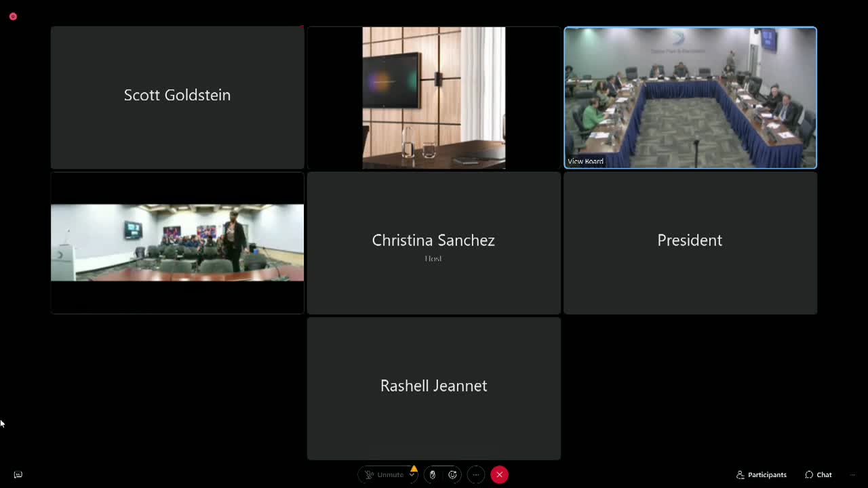Open the Chat panel
Image resolution: width=868 pixels, height=488 pixels.
click(818, 474)
